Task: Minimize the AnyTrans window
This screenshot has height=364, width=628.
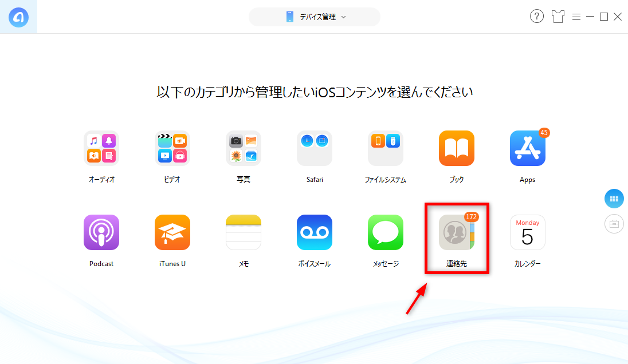Action: (590, 17)
